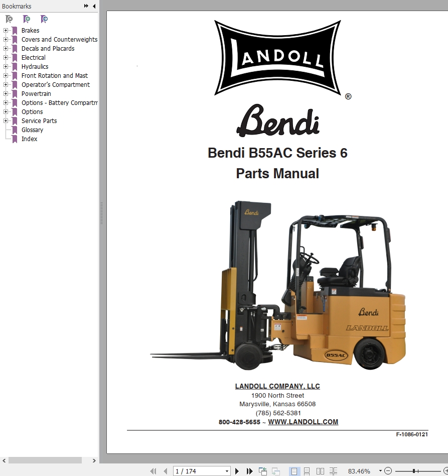Click the go forward view icon

point(276,471)
